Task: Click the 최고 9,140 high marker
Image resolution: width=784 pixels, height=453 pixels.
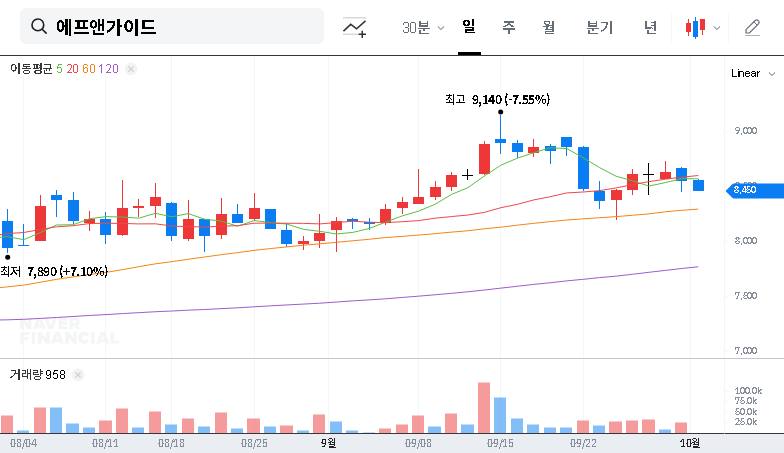Action: tap(497, 99)
